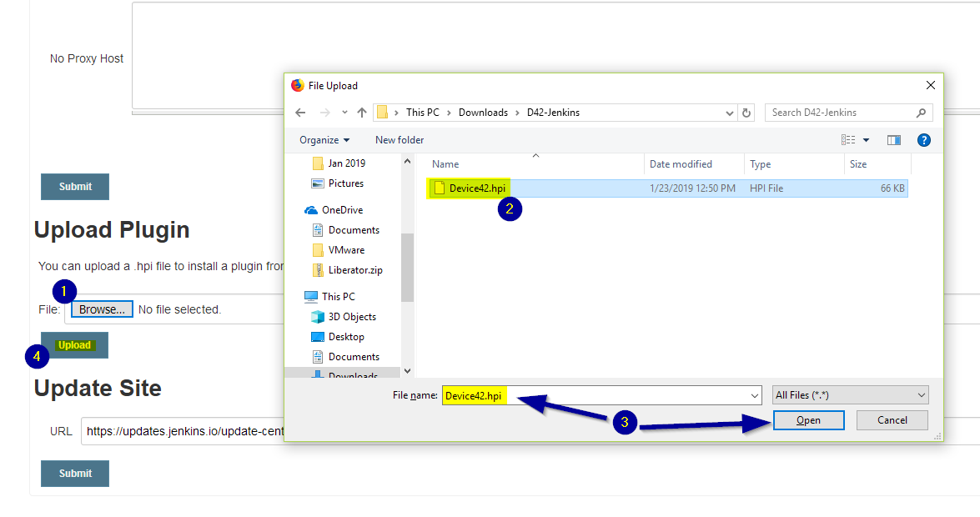Click Browse to choose a plugin file

(101, 309)
